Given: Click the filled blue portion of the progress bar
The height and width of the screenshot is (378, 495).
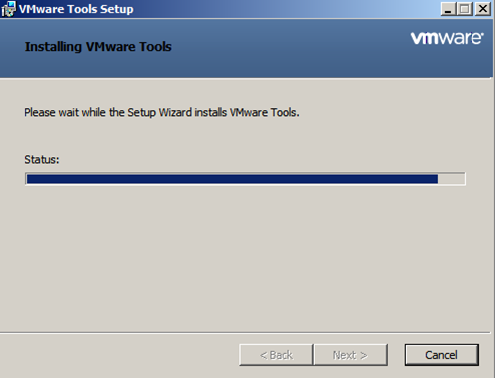Looking at the screenshot, I should (232, 179).
